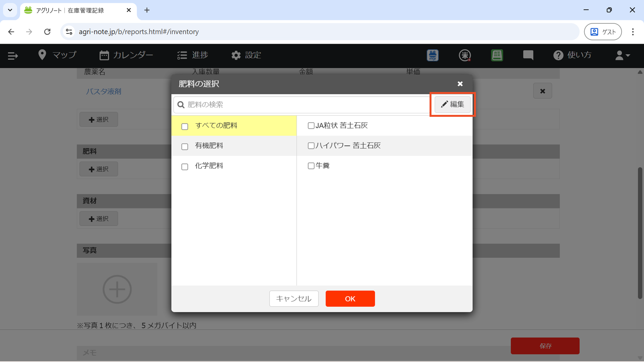The width and height of the screenshot is (644, 362).
Task: Click the progress list icon in navbar
Action: click(x=182, y=55)
